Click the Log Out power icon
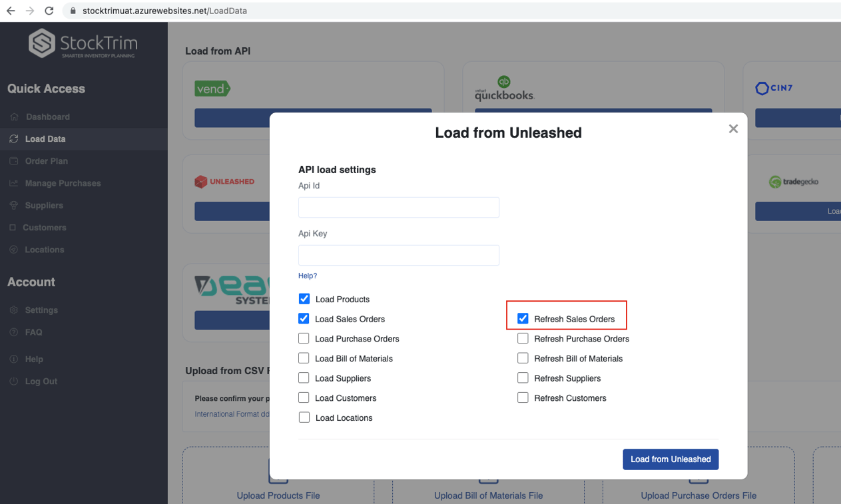The image size is (841, 504). tap(14, 381)
